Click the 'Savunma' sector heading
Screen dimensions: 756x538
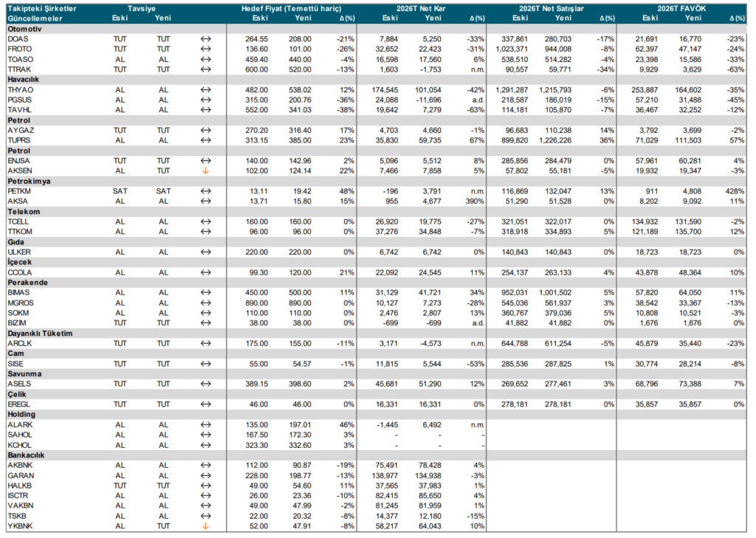(x=24, y=374)
